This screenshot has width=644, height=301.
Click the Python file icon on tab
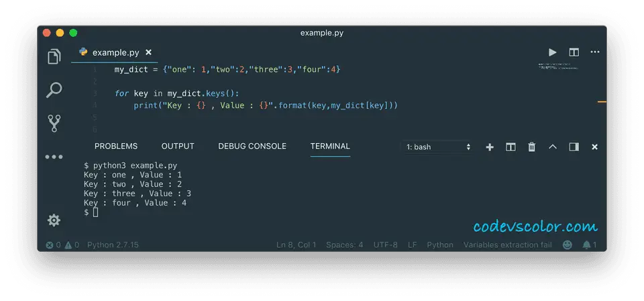click(x=83, y=52)
